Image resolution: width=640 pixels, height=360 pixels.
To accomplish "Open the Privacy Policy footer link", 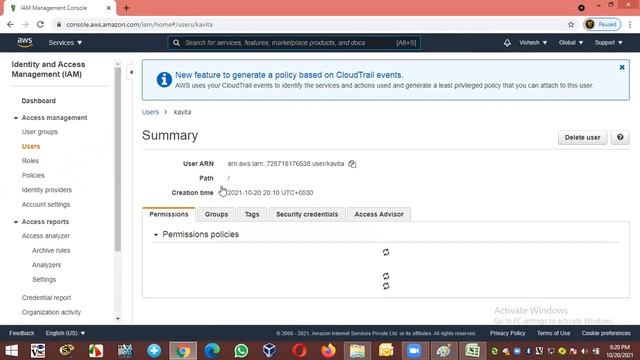I will tap(507, 333).
